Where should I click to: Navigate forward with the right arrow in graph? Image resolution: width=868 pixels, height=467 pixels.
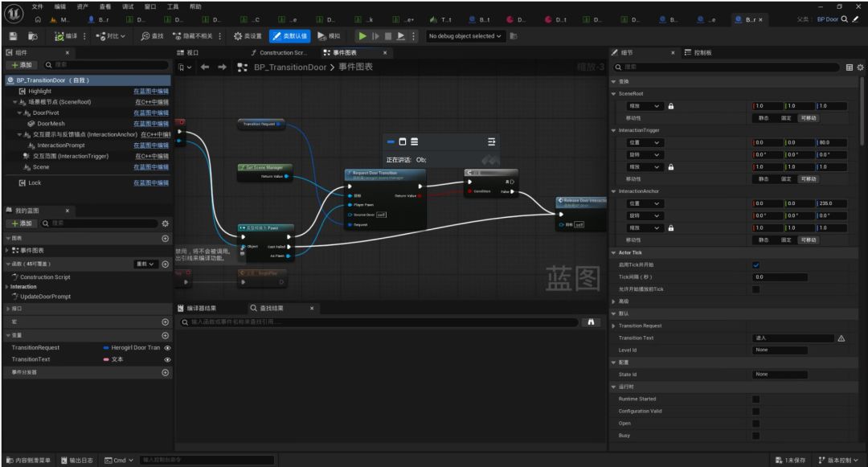[222, 67]
